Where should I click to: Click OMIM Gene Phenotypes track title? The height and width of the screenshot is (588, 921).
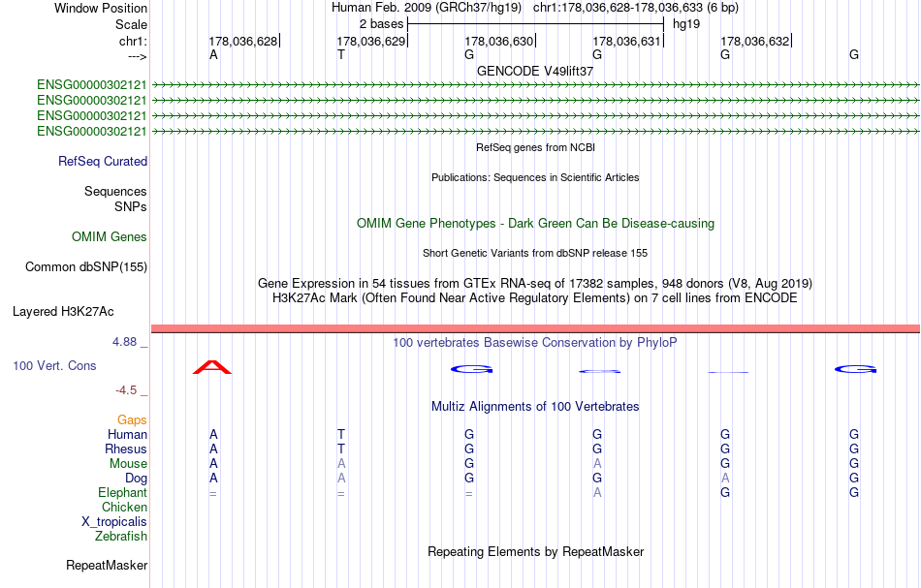tap(535, 224)
